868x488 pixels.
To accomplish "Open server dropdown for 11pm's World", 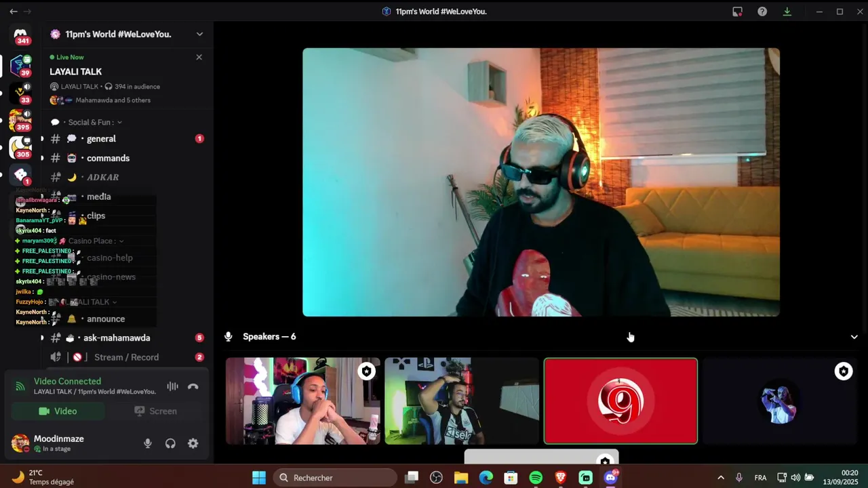I will tap(199, 34).
